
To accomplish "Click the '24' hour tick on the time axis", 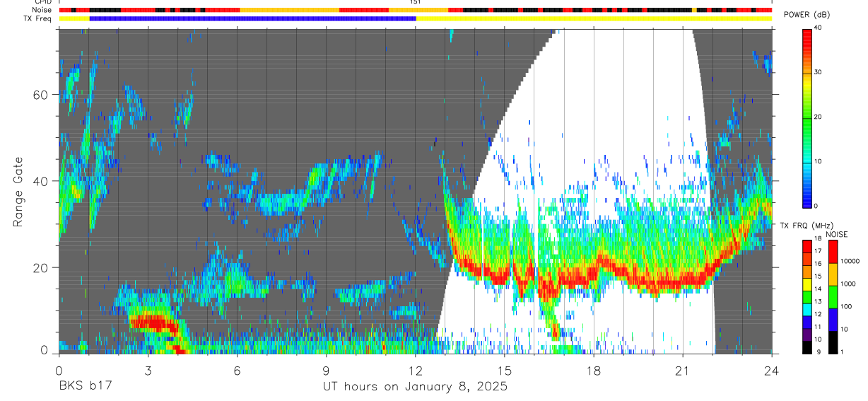I will point(772,370).
